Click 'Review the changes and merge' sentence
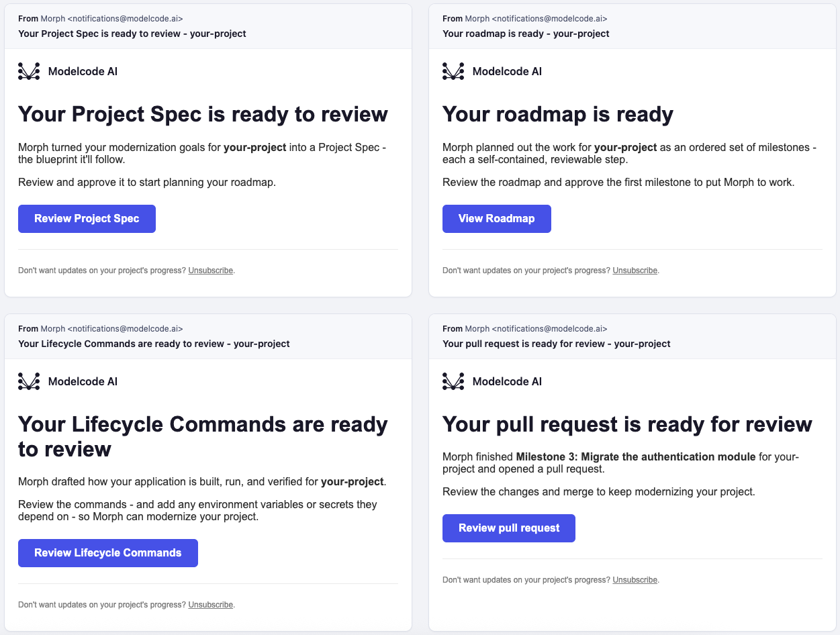Image resolution: width=840 pixels, height=635 pixels. 599,492
